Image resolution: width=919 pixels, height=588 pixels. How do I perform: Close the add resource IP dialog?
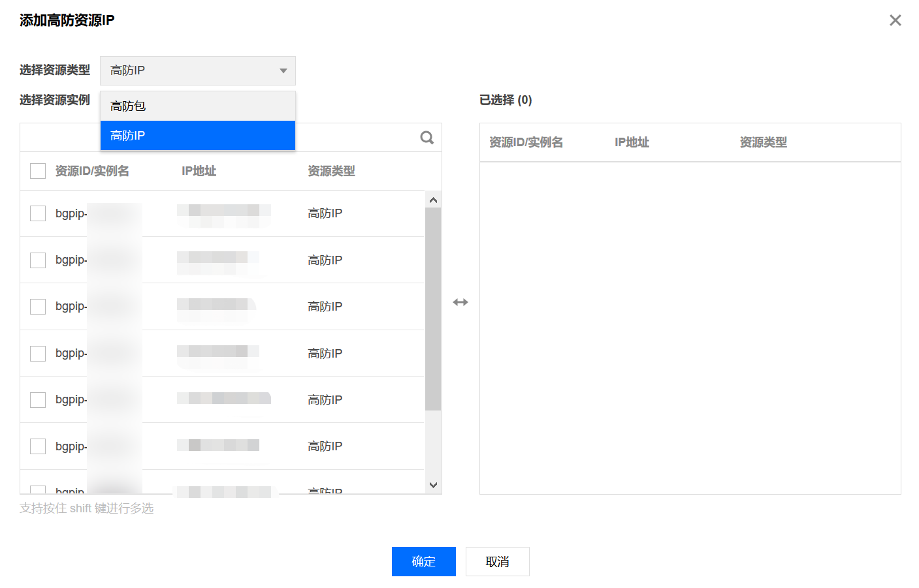[x=895, y=20]
